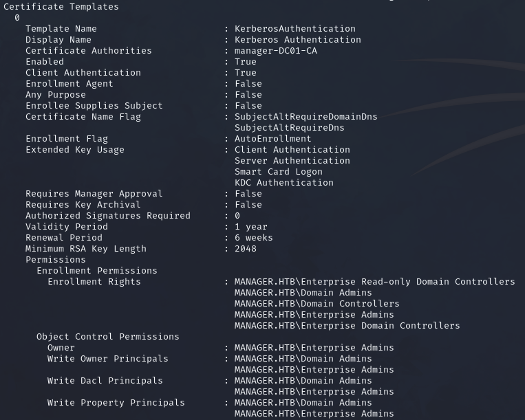525x420 pixels.
Task: Click the 'Certificate Templates' heading text
Action: 61,7
